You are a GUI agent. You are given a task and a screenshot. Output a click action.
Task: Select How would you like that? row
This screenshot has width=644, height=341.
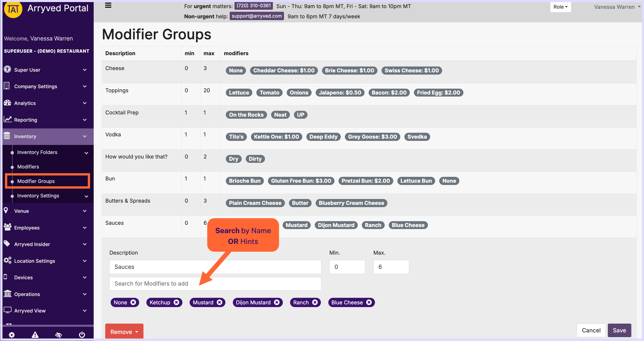[x=369, y=160]
